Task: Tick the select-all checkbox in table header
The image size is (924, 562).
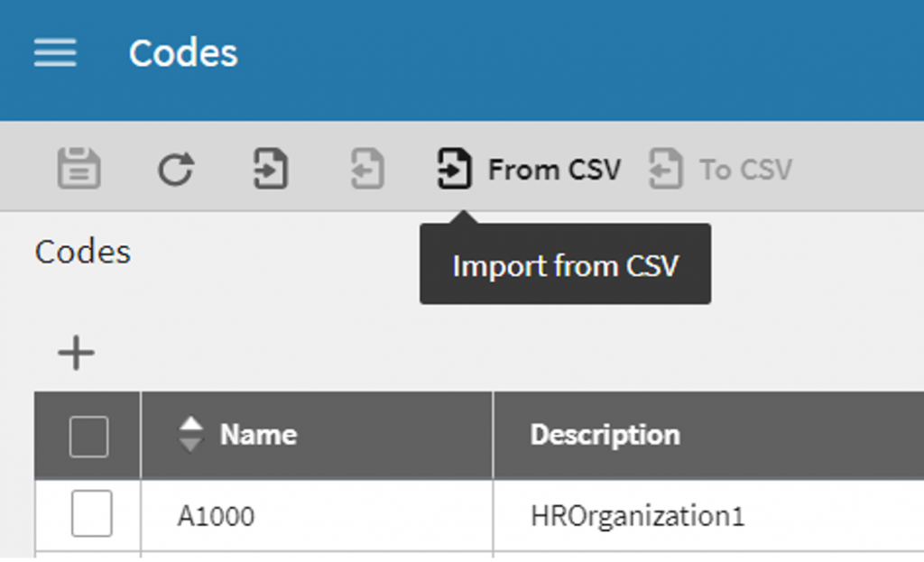Action: tap(88, 437)
